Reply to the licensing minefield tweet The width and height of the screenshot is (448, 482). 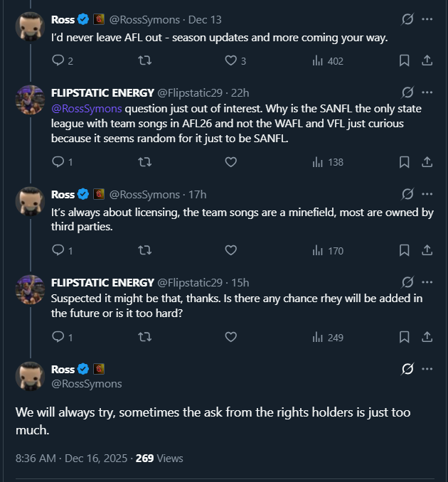58,250
